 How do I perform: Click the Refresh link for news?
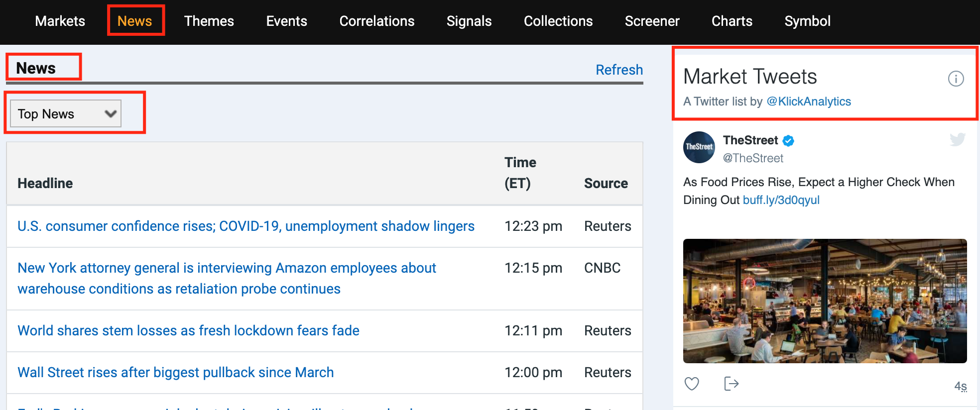[x=619, y=70]
